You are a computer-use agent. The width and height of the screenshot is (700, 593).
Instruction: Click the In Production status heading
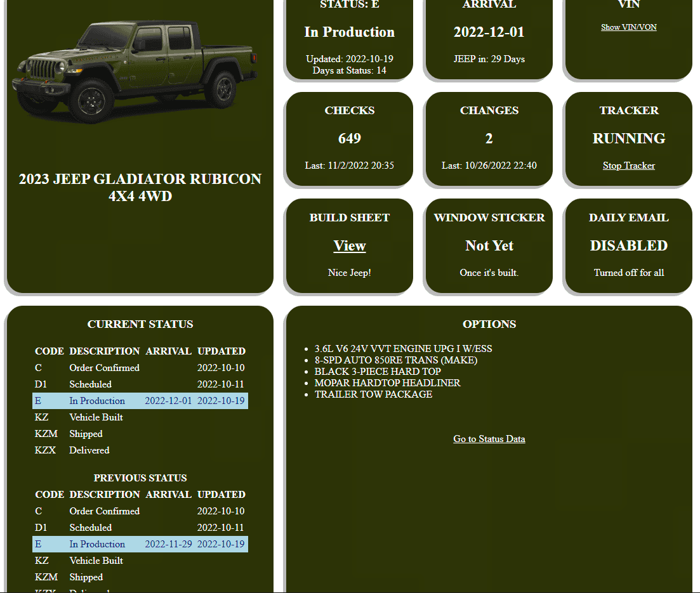click(350, 32)
